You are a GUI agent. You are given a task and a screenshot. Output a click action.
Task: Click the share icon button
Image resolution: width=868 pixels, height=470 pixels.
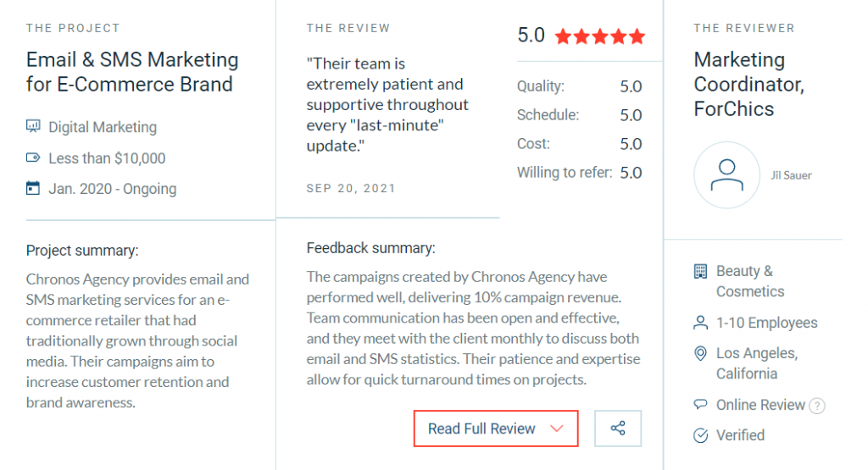click(x=618, y=428)
